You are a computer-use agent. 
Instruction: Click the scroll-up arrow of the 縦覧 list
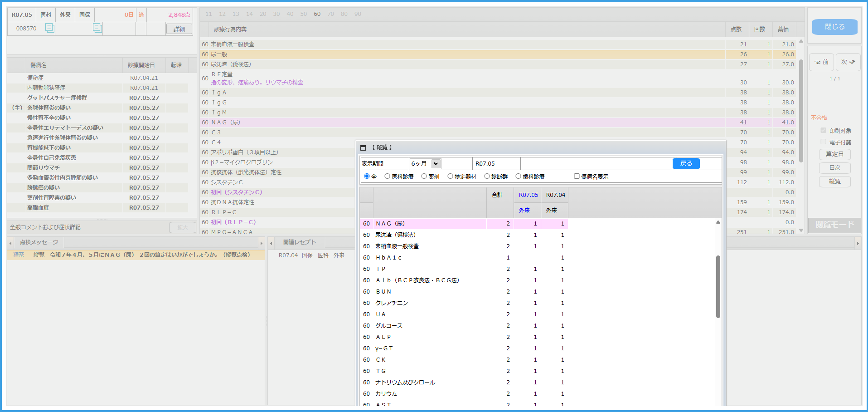click(718, 222)
